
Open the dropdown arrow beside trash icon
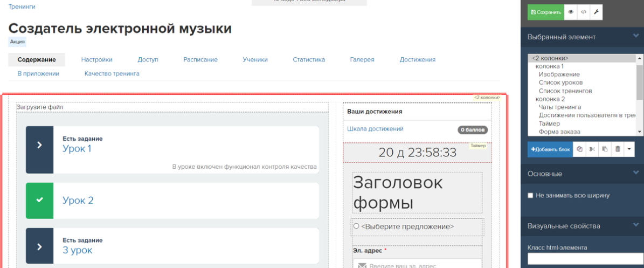(629, 149)
